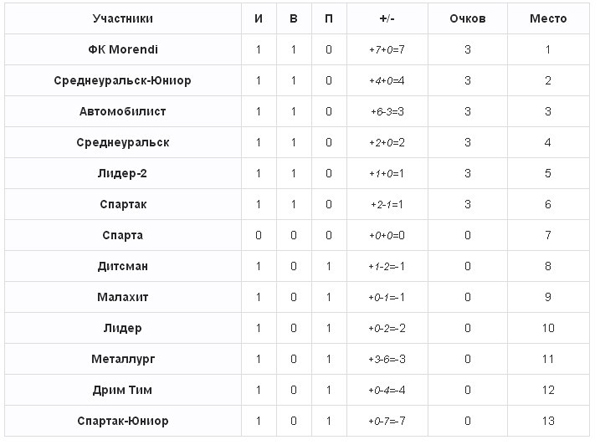Select the Дитсман team name
This screenshot has height=445, width=600.
122,266
